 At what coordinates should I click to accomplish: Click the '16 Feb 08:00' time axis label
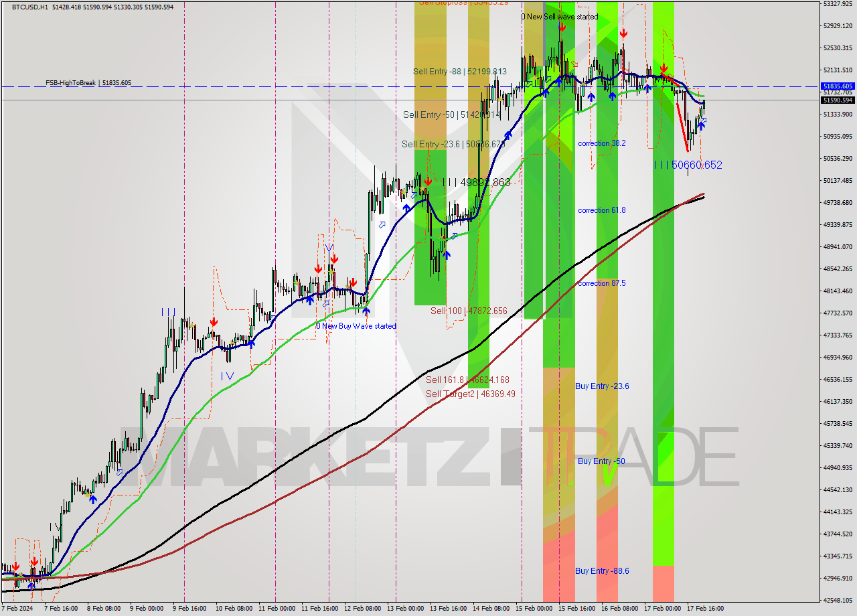click(620, 609)
